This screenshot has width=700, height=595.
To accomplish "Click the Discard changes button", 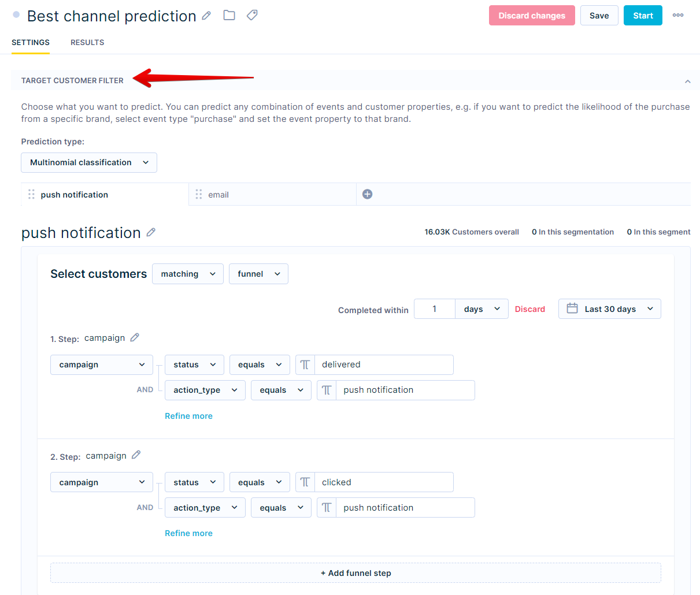I will pyautogui.click(x=531, y=15).
